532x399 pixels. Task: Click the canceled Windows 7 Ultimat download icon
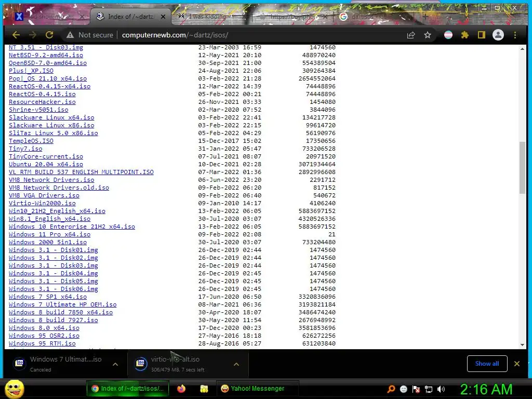(x=20, y=363)
